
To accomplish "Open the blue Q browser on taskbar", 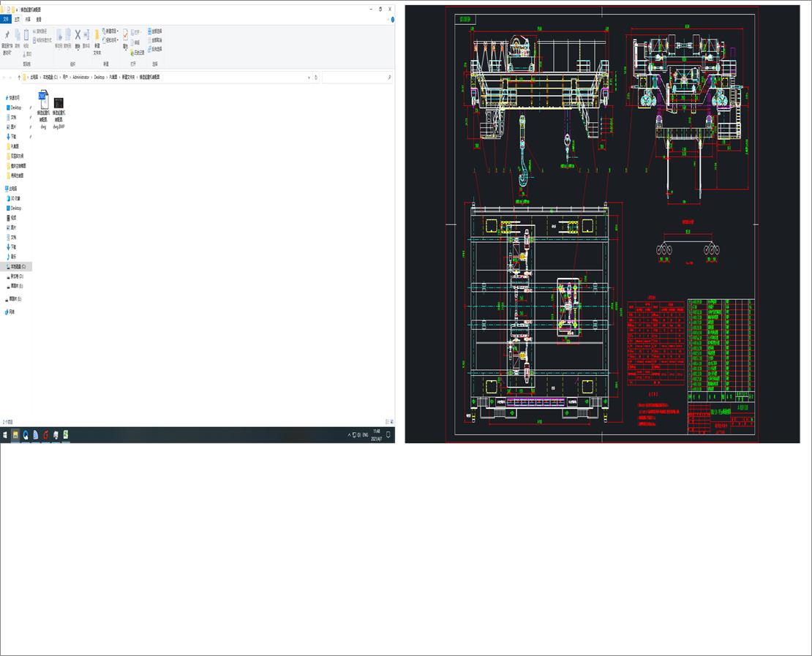I will pyautogui.click(x=26, y=435).
